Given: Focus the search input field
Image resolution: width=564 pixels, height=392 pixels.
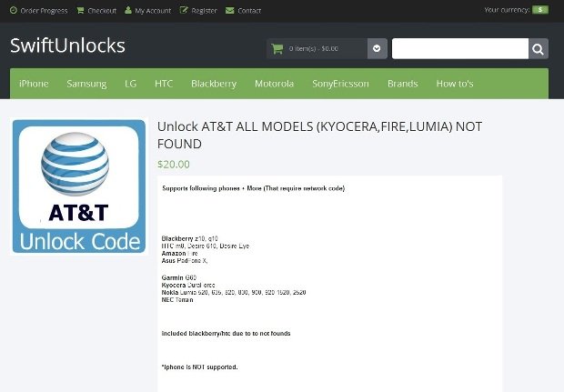Looking at the screenshot, I should [460, 48].
